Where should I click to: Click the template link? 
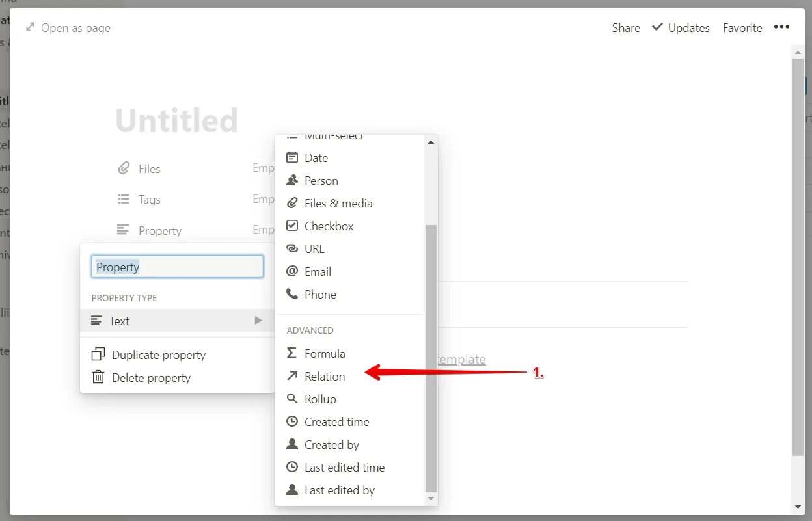(462, 359)
